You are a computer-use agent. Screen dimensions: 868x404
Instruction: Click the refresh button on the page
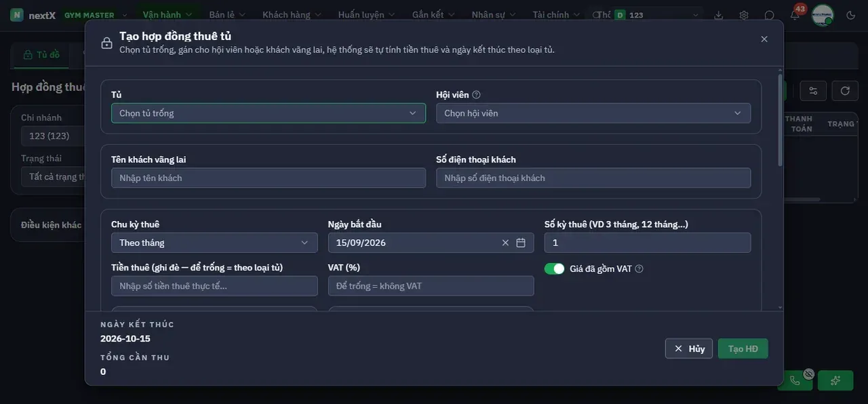pos(845,91)
